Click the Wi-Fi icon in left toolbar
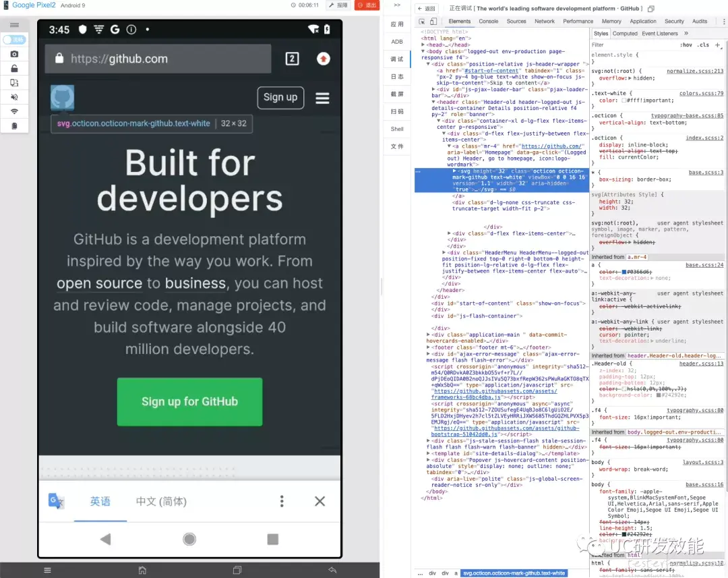The width and height of the screenshot is (728, 578). 14,111
